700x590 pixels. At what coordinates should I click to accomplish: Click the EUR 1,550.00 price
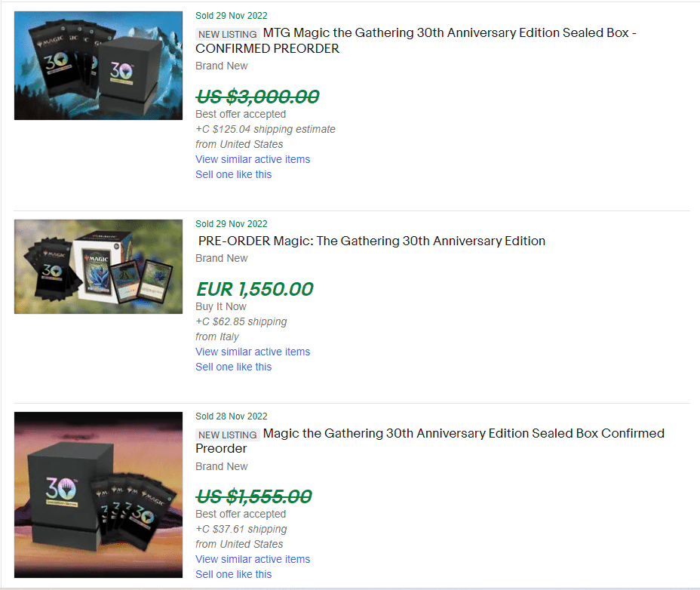pos(254,289)
